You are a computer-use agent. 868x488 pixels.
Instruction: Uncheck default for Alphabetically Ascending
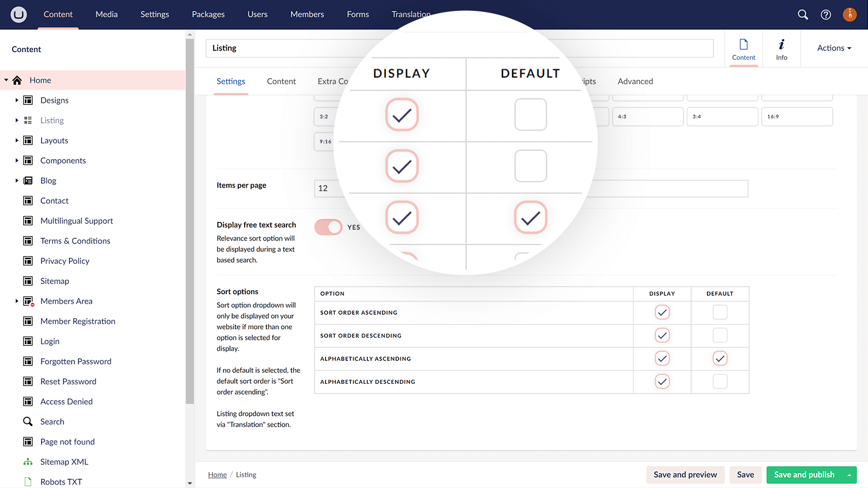[720, 359]
